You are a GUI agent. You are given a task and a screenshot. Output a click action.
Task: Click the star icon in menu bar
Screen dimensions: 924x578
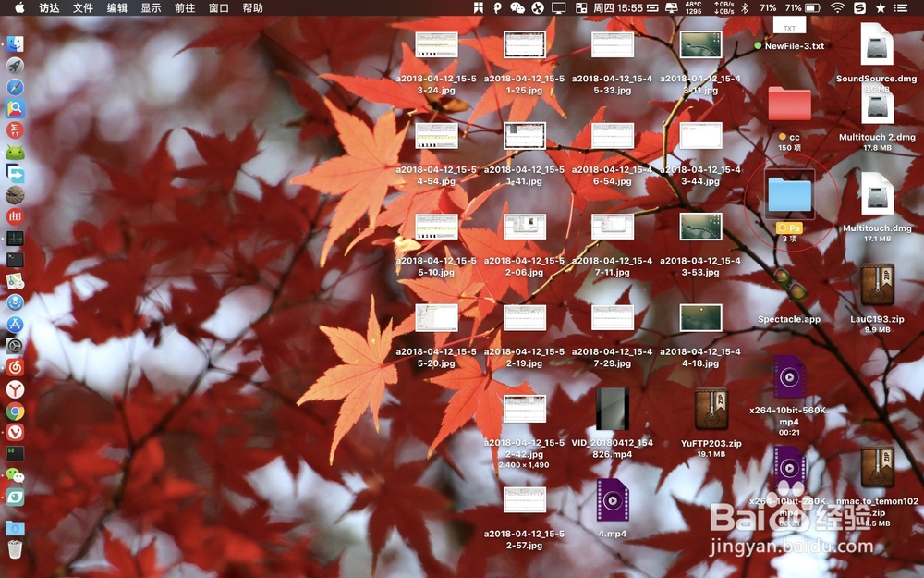click(881, 7)
